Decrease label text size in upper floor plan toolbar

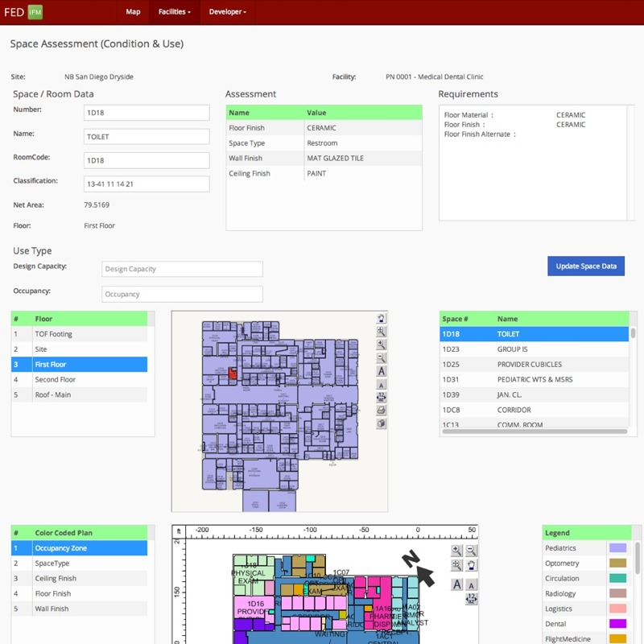pyautogui.click(x=381, y=385)
